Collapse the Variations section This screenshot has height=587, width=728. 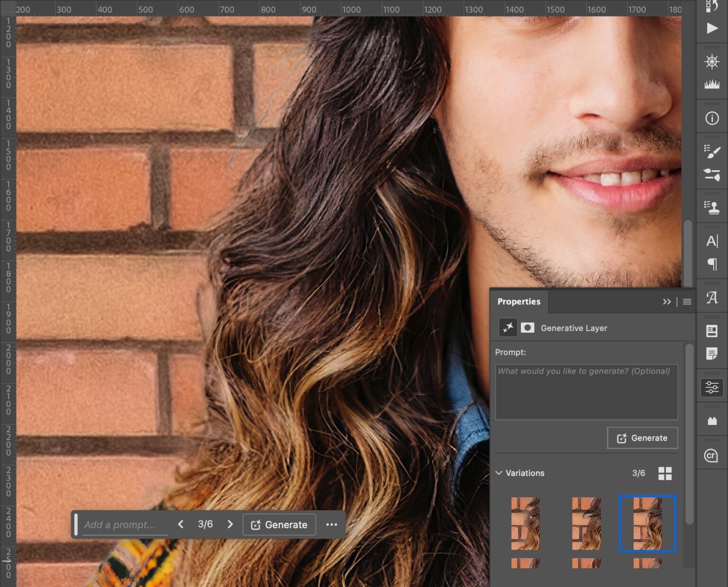click(499, 473)
